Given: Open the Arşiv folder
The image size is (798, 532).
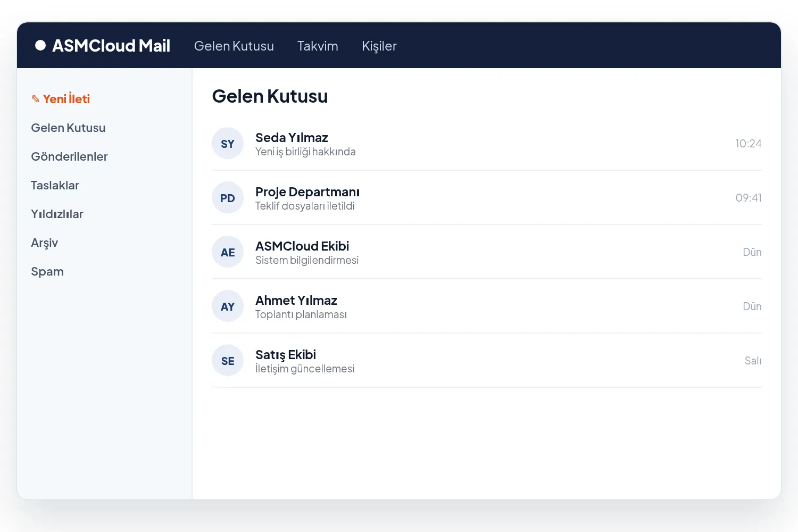Looking at the screenshot, I should tap(45, 243).
